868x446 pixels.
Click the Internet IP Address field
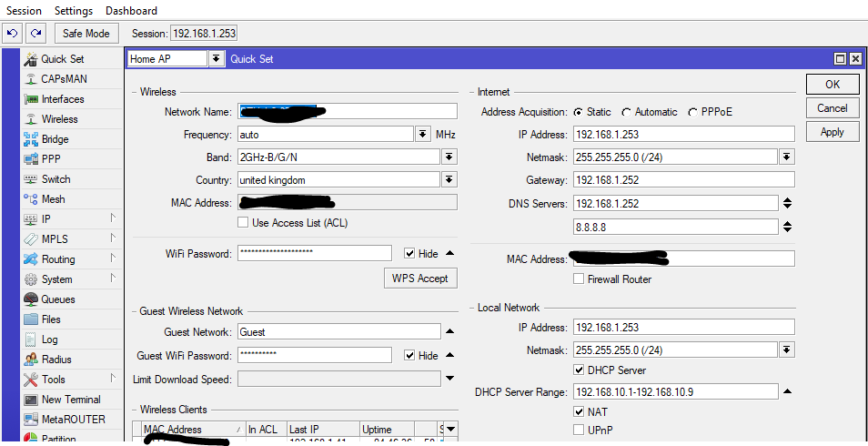pyautogui.click(x=683, y=134)
